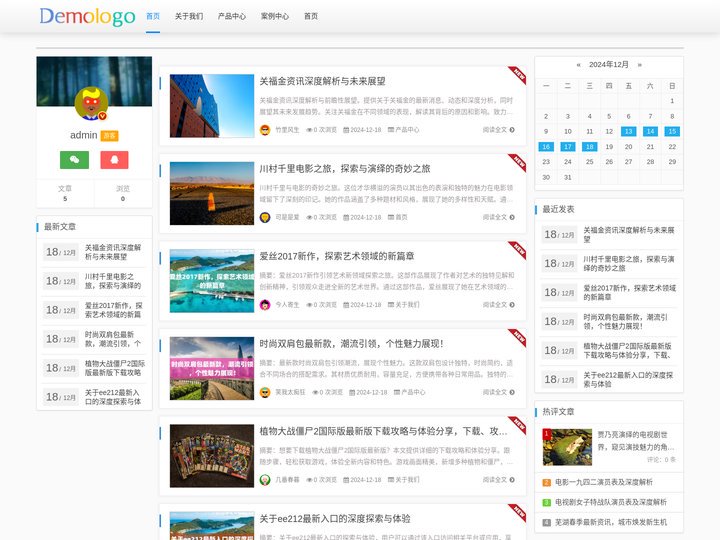Click admin's profile avatar
The height and width of the screenshot is (540, 720).
tap(91, 104)
